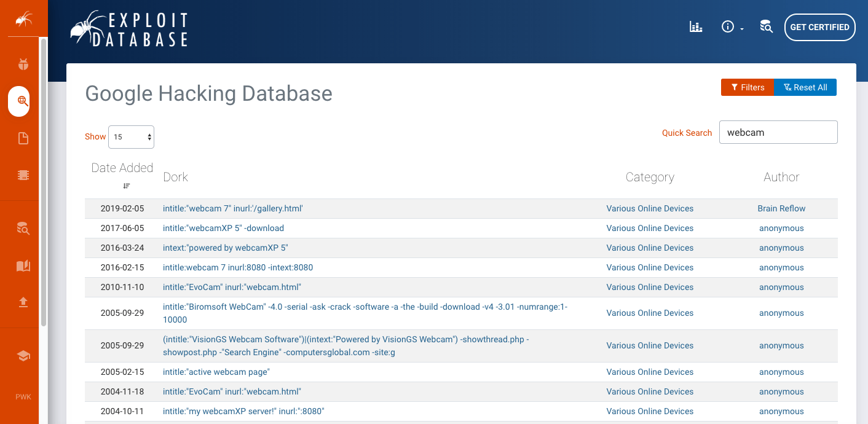This screenshot has height=424, width=868.
Task: Click the spider logo at the sidebar top
Action: coord(23,19)
